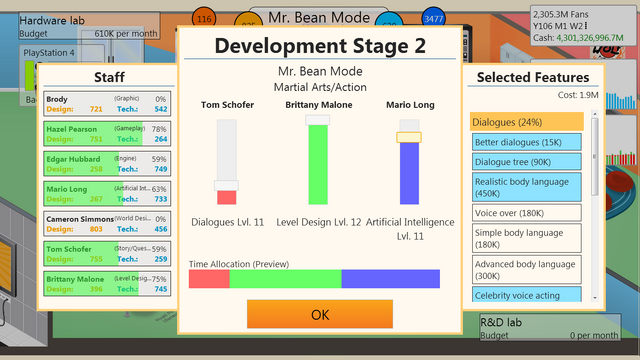Viewport: 640px width, 360px height.
Task: Toggle Better dialogues (15K) feature
Action: pyautogui.click(x=527, y=142)
